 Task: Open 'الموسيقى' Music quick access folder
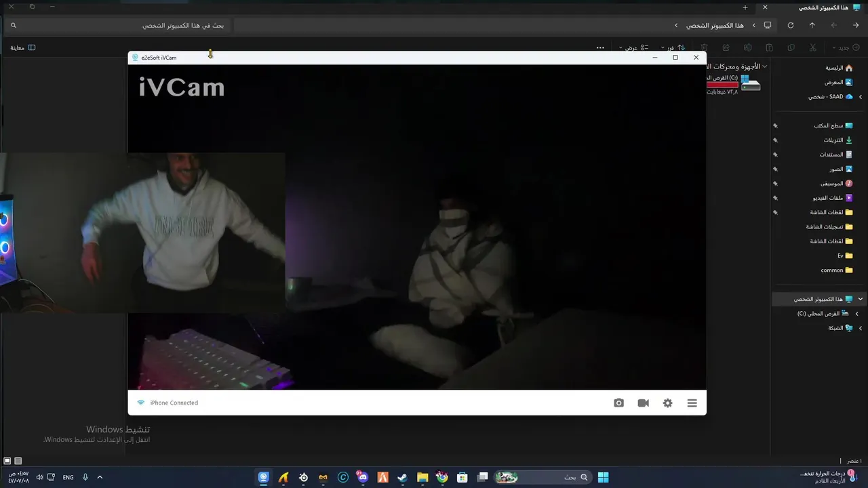coord(837,183)
